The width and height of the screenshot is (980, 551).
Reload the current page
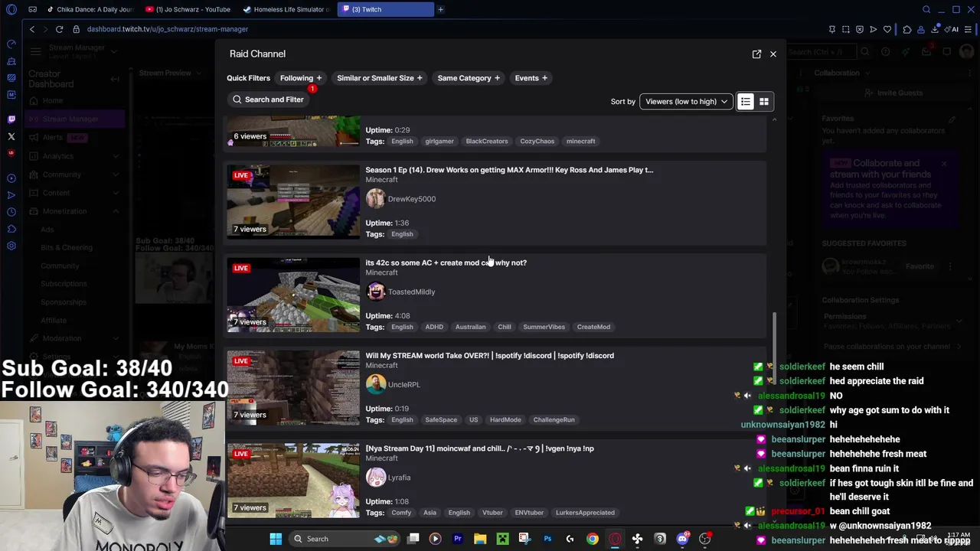(59, 29)
